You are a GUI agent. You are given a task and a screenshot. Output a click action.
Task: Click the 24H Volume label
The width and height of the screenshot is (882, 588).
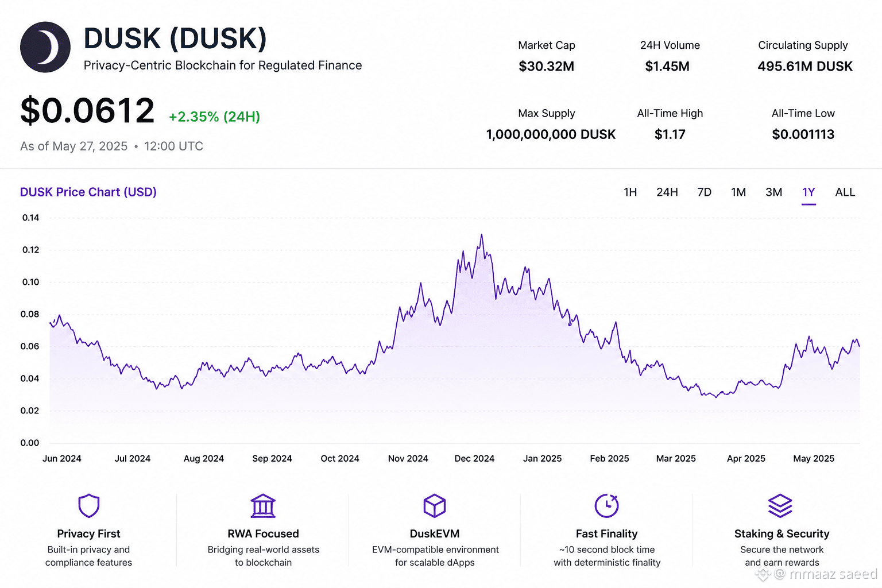click(x=670, y=45)
